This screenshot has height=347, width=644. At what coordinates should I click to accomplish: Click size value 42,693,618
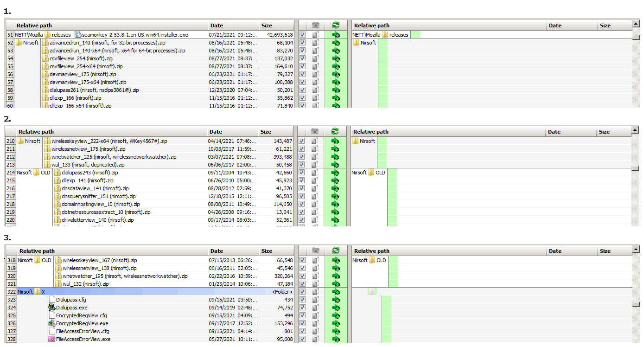click(x=280, y=35)
